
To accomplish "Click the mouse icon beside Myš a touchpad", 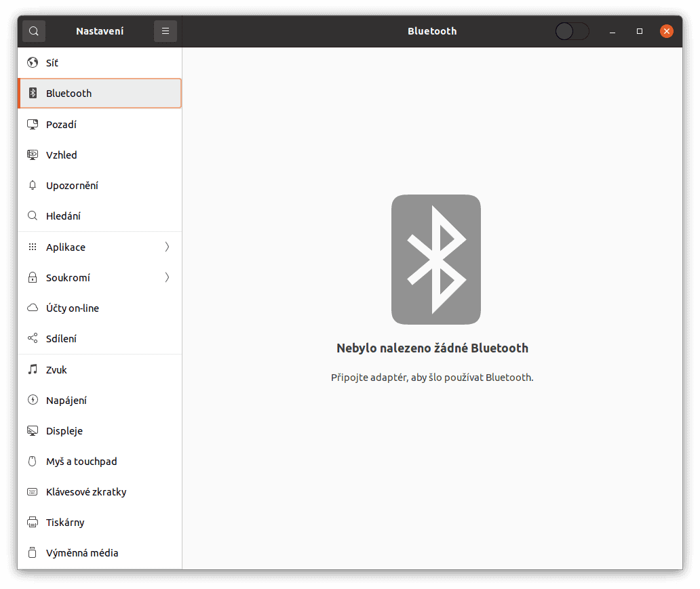I will point(33,461).
